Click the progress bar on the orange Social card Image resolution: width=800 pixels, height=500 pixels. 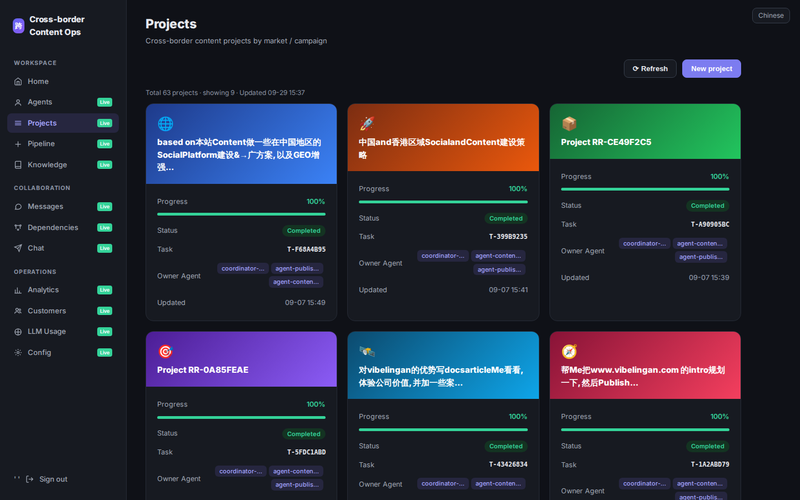(443, 202)
